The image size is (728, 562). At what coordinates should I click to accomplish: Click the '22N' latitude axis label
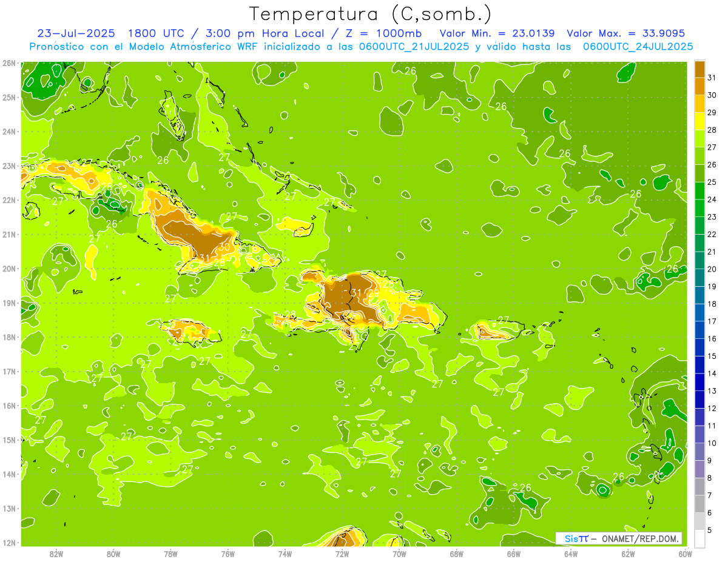tap(8, 200)
